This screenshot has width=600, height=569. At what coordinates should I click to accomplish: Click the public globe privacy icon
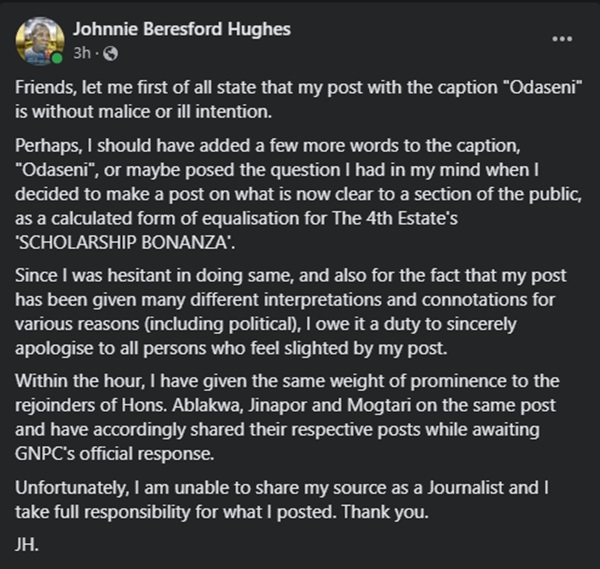click(110, 52)
